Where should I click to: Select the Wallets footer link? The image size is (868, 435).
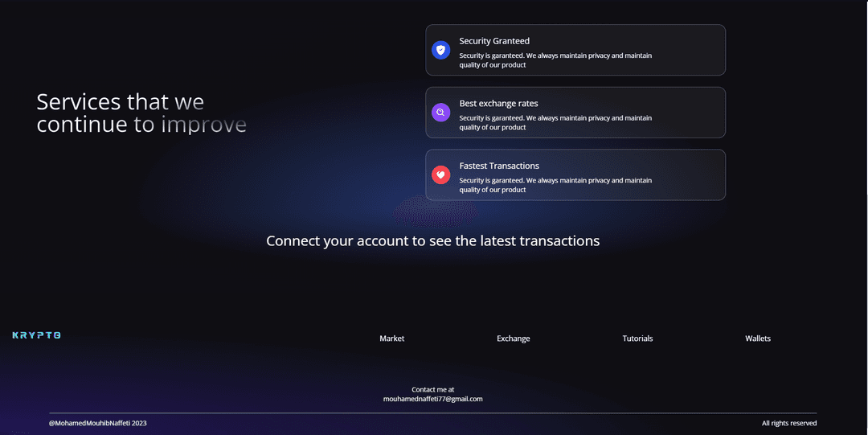757,339
